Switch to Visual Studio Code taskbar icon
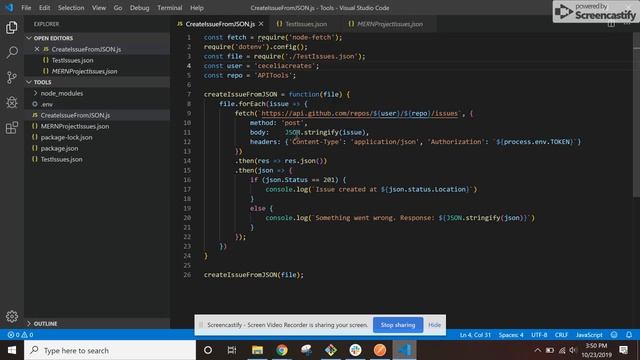The height and width of the screenshot is (360, 640). (404, 350)
